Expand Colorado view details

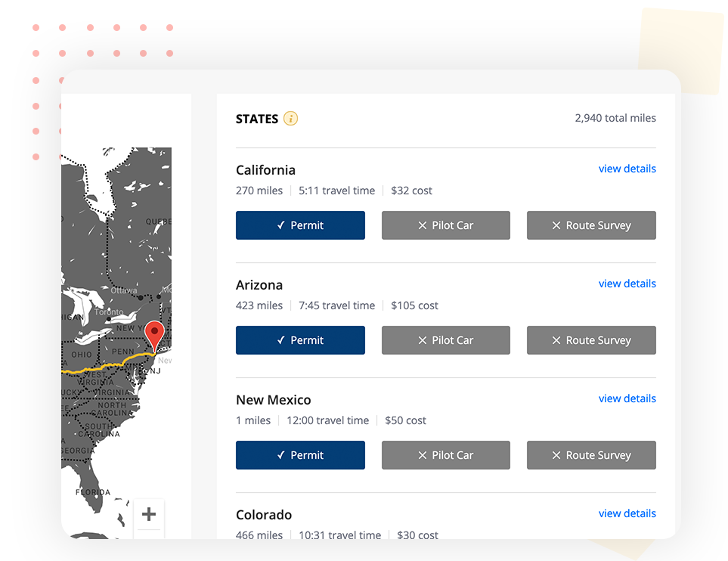click(x=627, y=513)
